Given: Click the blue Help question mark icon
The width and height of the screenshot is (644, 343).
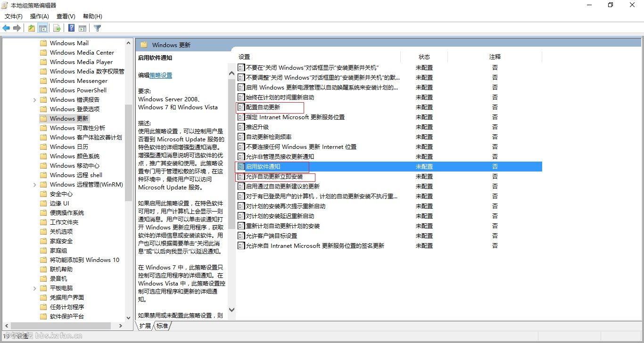Looking at the screenshot, I should pos(71,28).
